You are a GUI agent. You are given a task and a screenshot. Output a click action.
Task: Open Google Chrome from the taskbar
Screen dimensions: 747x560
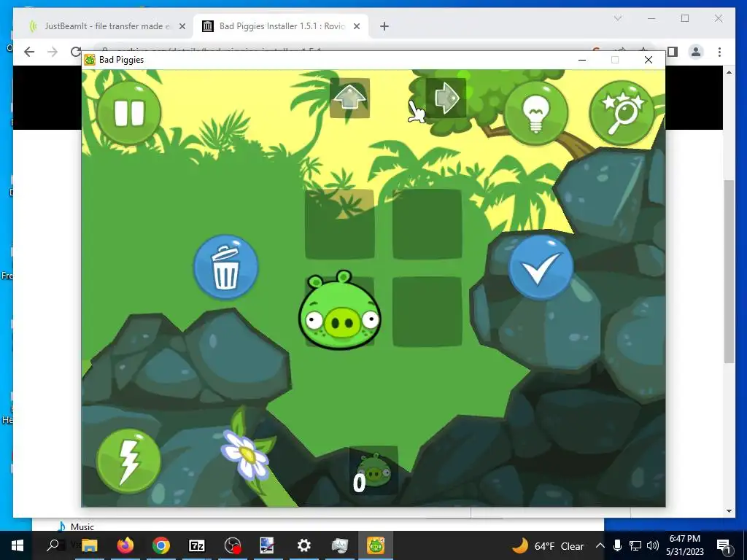click(x=161, y=545)
